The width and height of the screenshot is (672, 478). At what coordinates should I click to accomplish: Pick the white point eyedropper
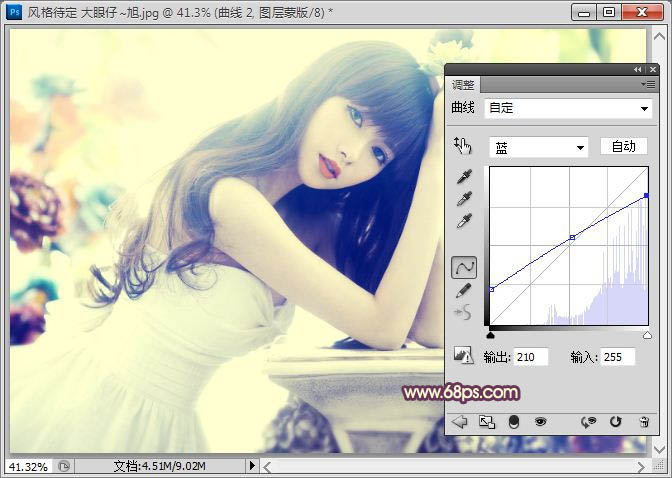[464, 221]
